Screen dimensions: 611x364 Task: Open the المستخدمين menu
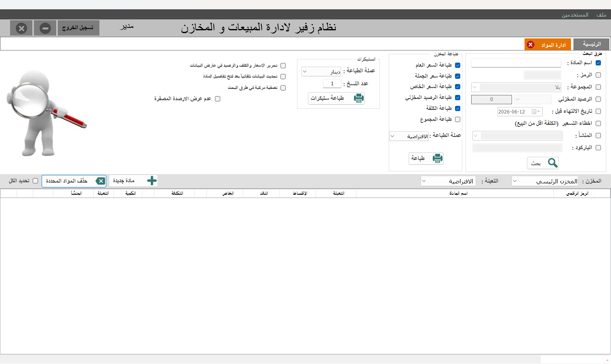click(575, 15)
